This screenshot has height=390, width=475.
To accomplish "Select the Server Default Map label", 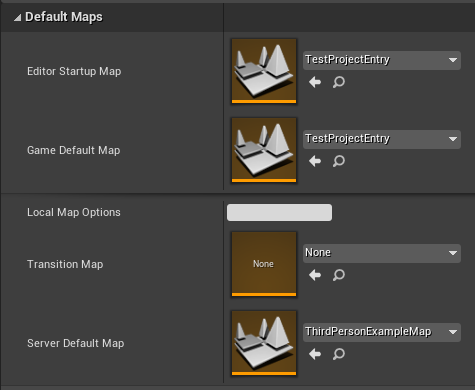I will (76, 343).
